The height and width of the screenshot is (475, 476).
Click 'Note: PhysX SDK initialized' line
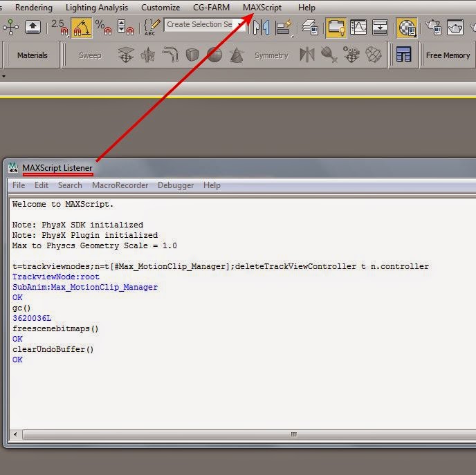click(77, 225)
